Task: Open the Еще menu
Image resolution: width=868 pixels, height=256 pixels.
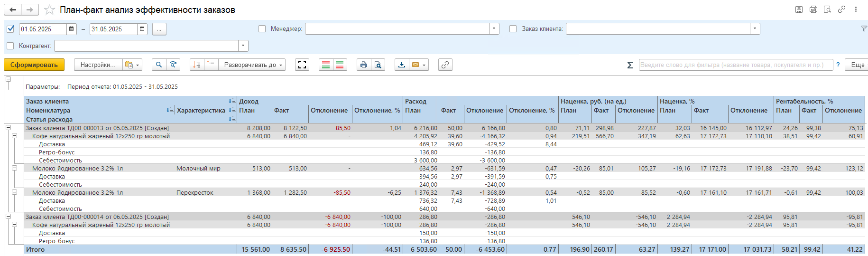Action: coord(858,65)
